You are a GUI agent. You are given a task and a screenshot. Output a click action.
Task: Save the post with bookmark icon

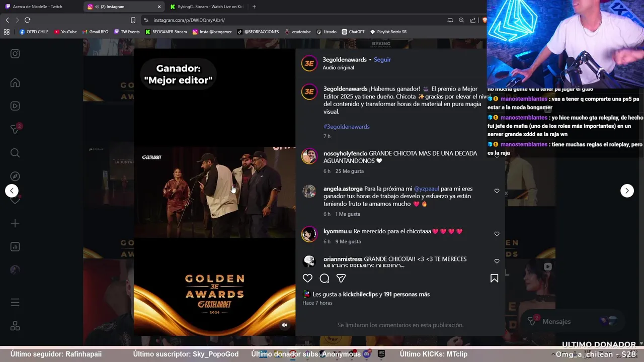[x=494, y=278]
